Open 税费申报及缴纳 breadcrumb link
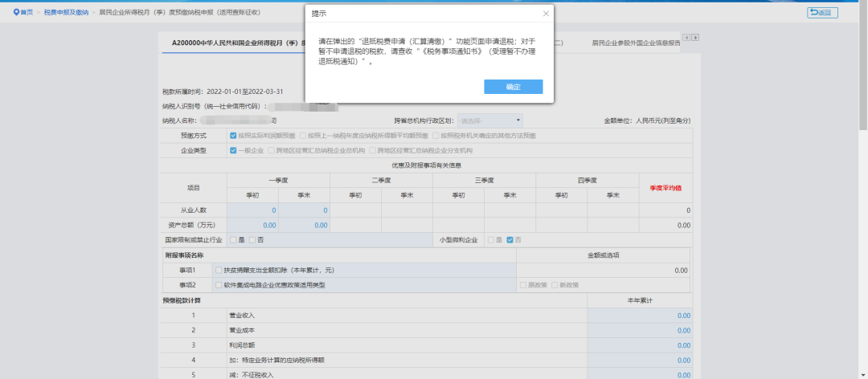Image resolution: width=868 pixels, height=379 pixels. 65,13
